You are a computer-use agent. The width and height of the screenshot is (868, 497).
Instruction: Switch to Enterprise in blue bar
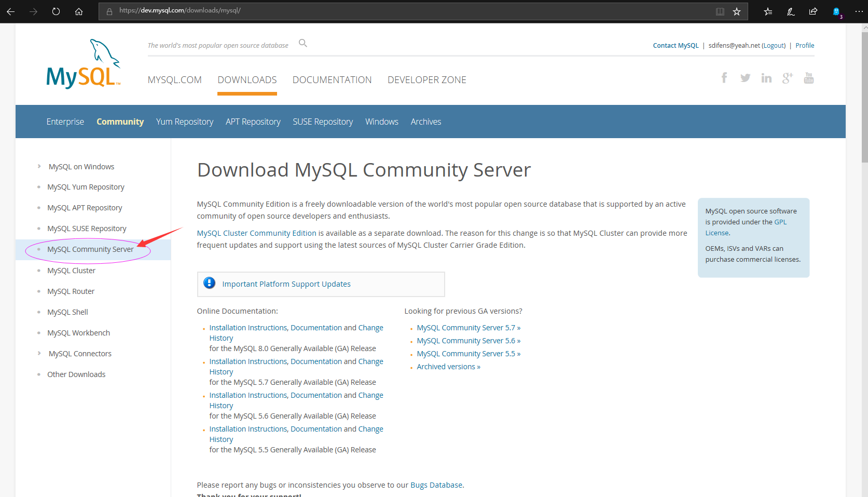coord(65,122)
